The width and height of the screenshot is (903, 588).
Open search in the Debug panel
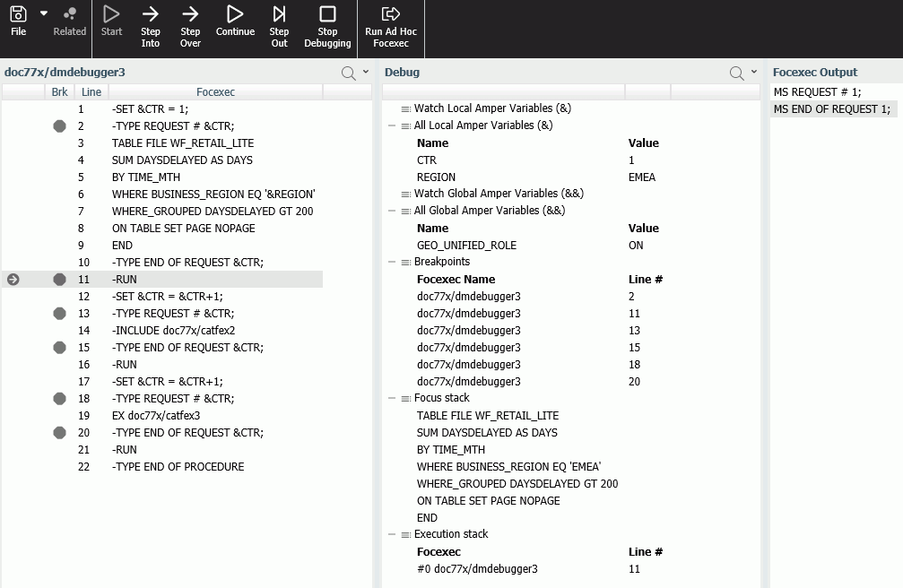736,73
